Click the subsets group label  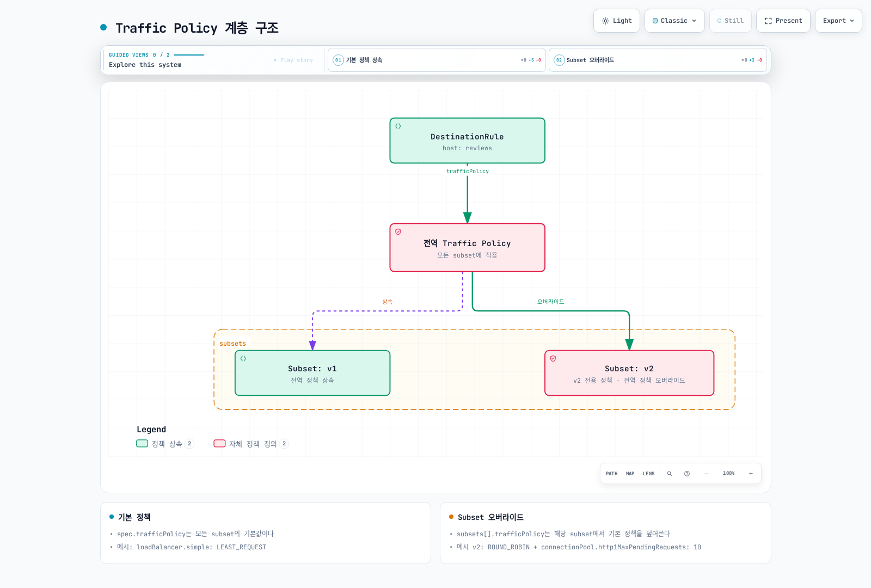click(x=232, y=344)
